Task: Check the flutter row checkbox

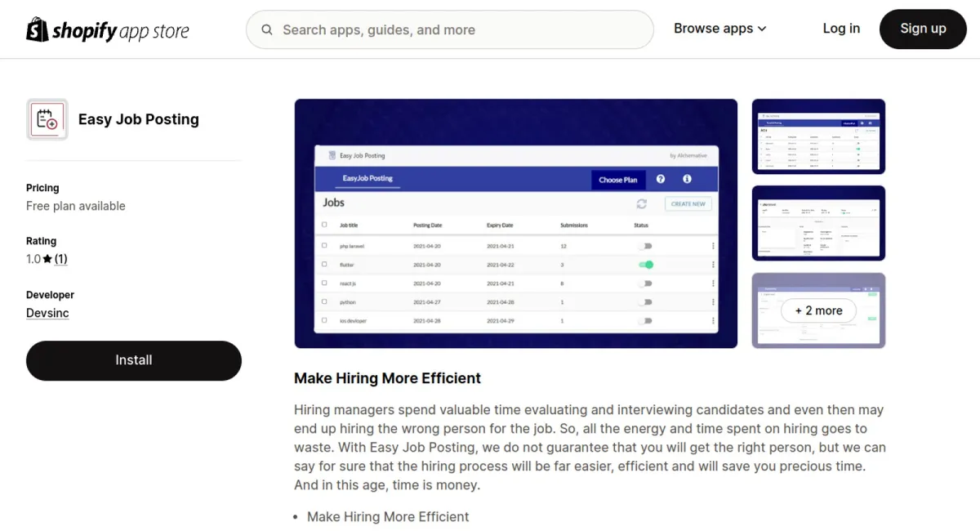Action: pos(324,265)
